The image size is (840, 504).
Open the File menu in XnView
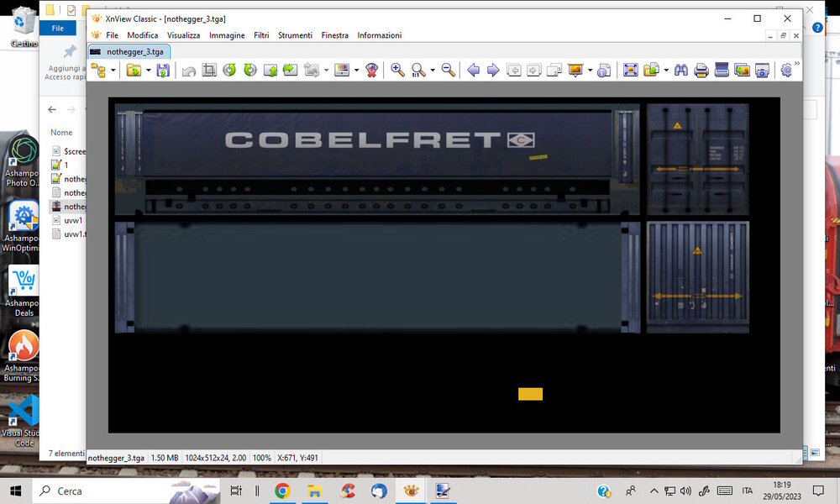[x=112, y=35]
